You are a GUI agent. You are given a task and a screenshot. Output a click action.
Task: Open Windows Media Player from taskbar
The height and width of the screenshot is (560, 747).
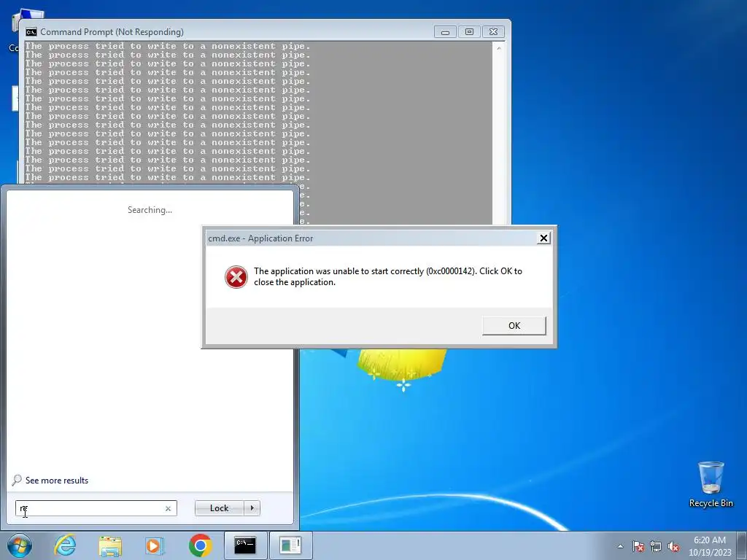pos(154,545)
